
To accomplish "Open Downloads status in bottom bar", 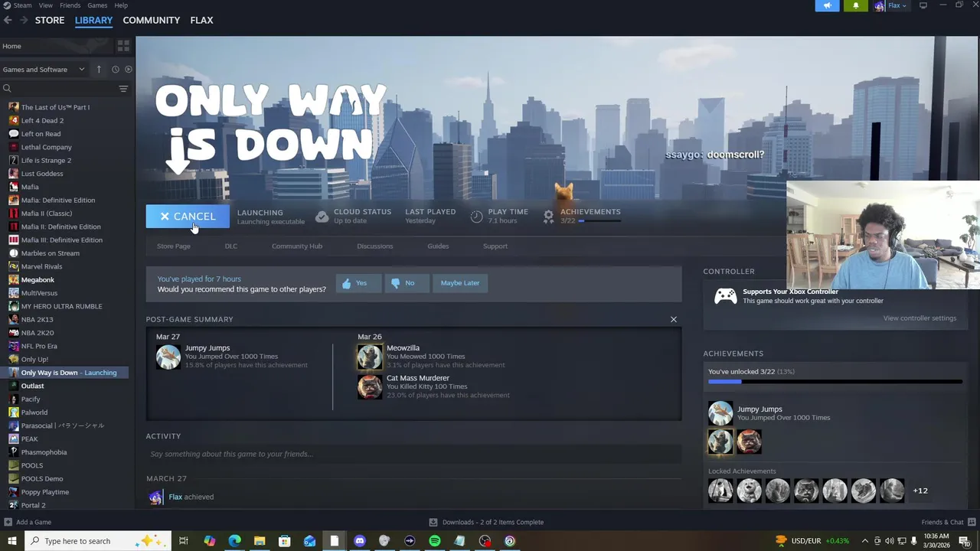I will tap(486, 523).
